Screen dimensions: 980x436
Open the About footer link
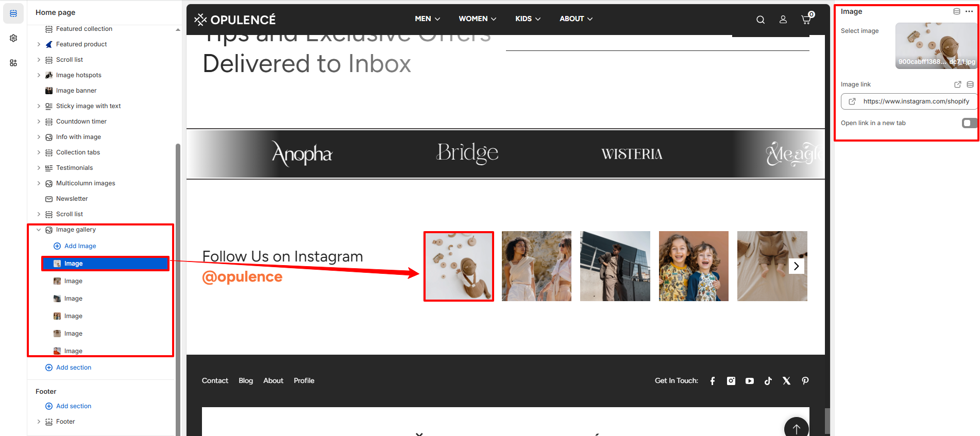coord(273,381)
